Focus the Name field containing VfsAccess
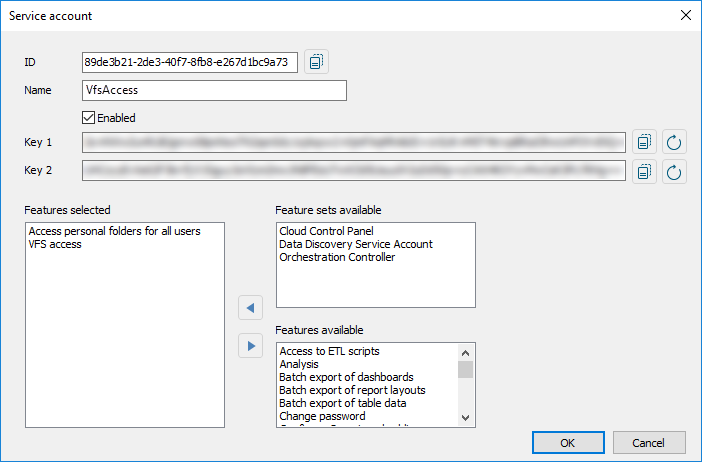 [214, 90]
